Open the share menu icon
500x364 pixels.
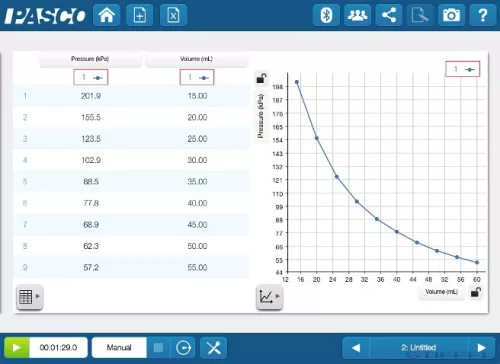[x=389, y=15]
